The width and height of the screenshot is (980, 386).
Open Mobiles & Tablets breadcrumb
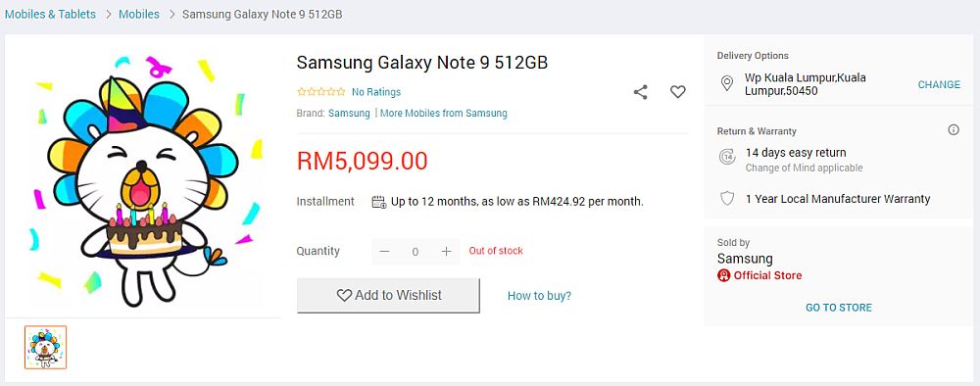click(x=51, y=14)
